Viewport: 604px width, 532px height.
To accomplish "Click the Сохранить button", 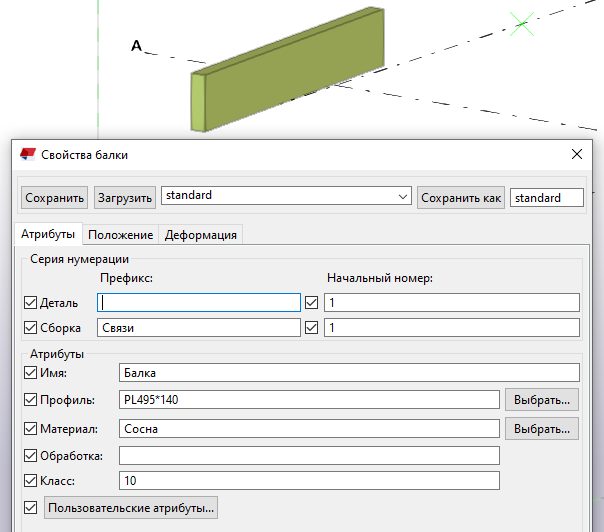I will 54,198.
